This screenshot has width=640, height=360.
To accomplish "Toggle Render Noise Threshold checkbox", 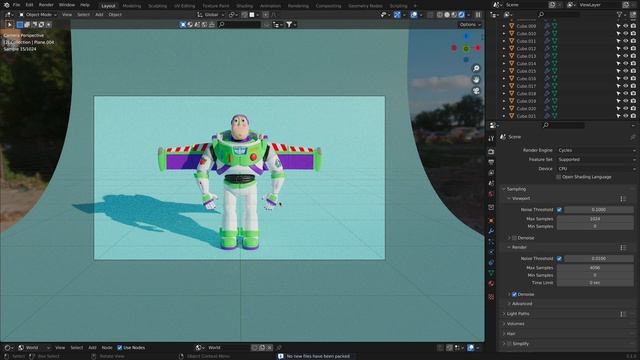I will [559, 259].
